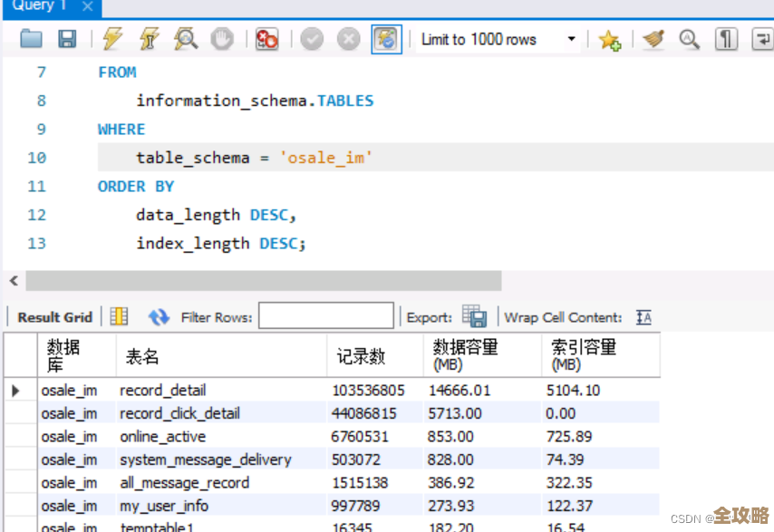The height and width of the screenshot is (532, 774).
Task: Expand the Wrap Cell Content option
Action: (643, 317)
